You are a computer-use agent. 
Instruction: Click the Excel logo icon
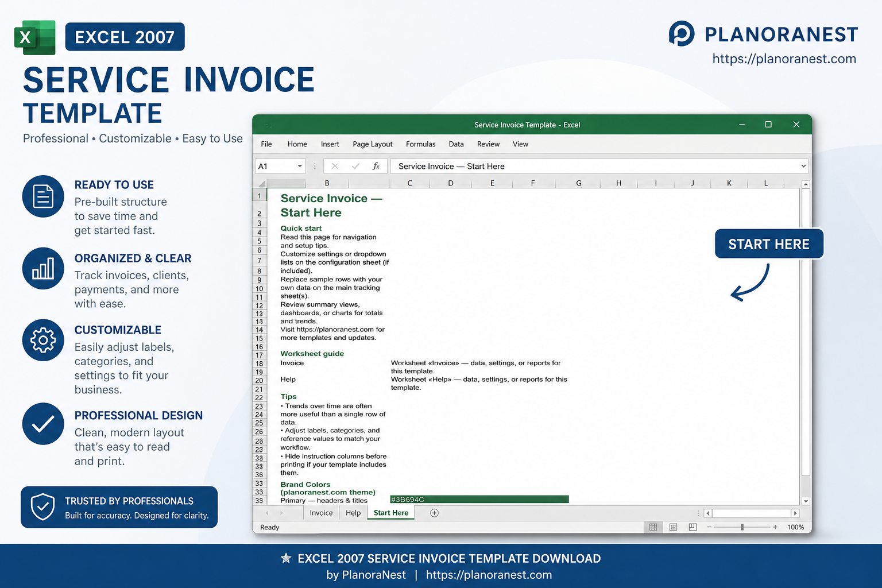(34, 37)
